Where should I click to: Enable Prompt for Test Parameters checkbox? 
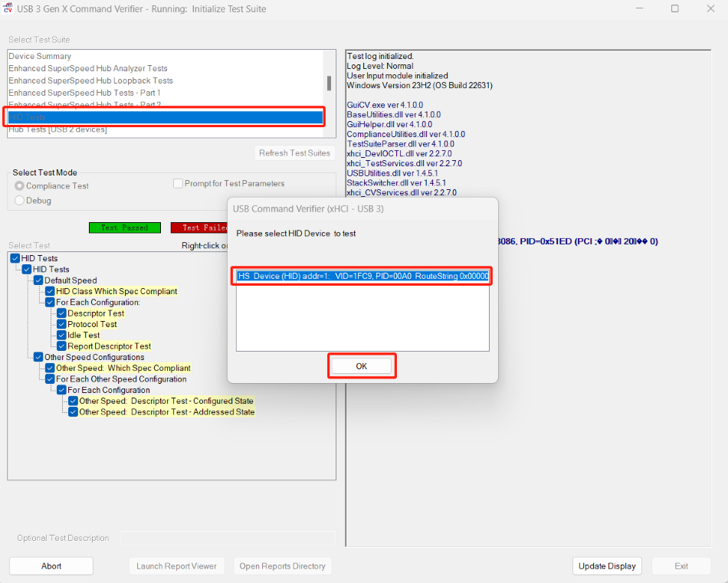[178, 183]
